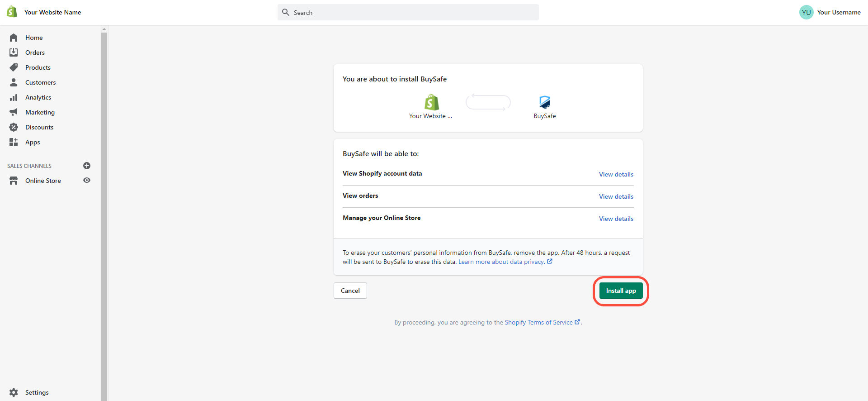Click external link icon after data privacy

pyautogui.click(x=550, y=261)
